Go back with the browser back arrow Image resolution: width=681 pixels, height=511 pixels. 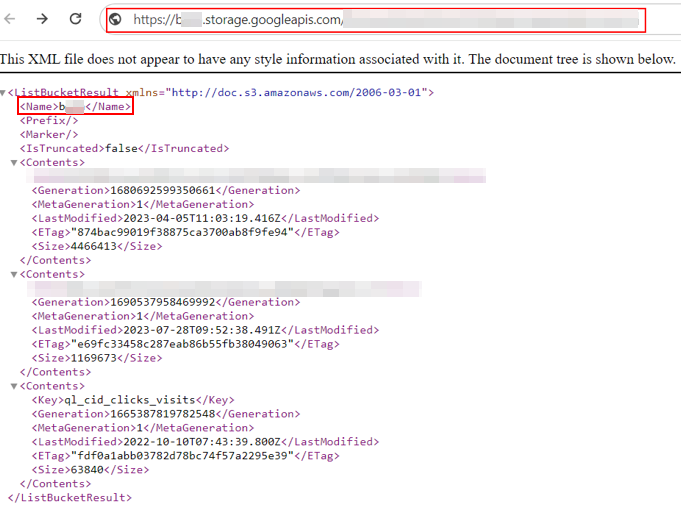click(x=10, y=19)
